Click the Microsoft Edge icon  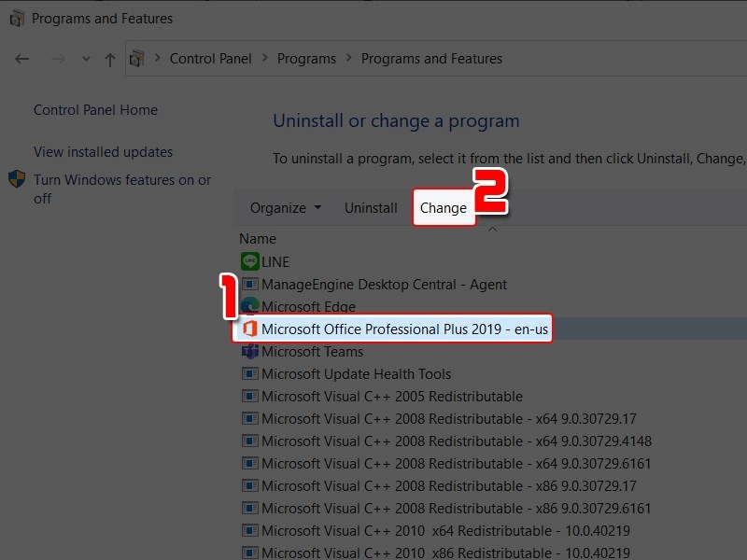(x=250, y=306)
